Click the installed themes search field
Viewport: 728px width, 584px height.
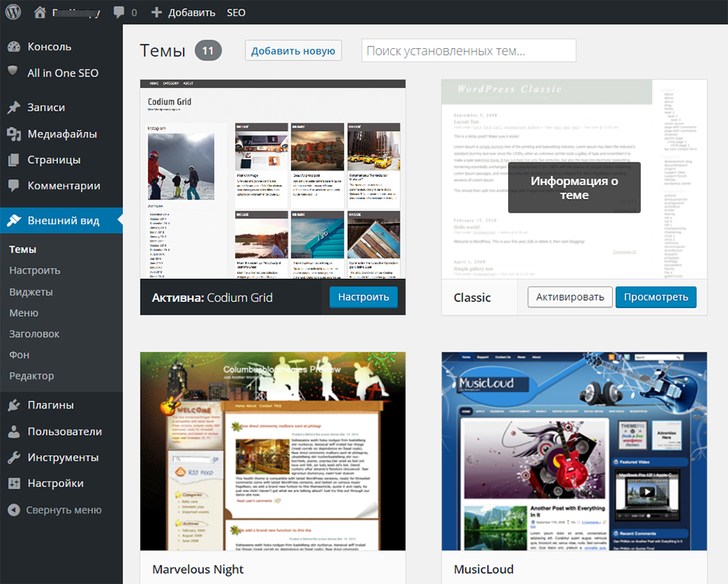click(468, 51)
